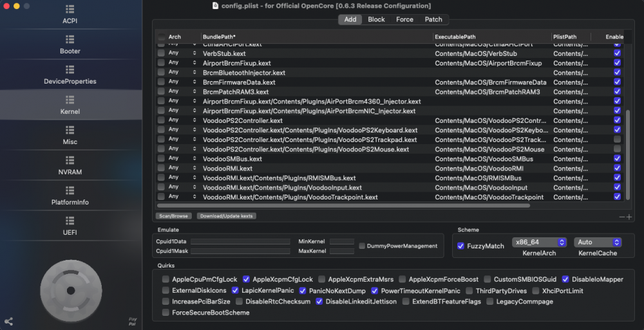Enable the ForceSecureBootScheme quirk
644x330 pixels.
(x=166, y=313)
